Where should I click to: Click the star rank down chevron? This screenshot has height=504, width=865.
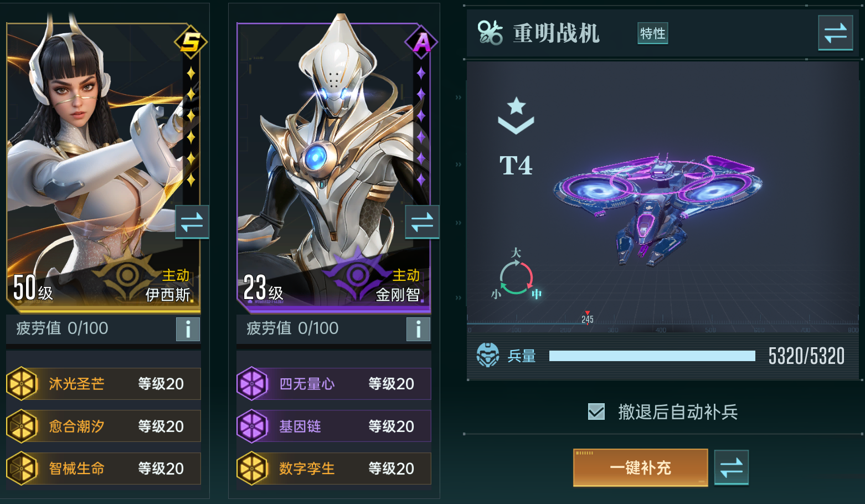[x=516, y=115]
